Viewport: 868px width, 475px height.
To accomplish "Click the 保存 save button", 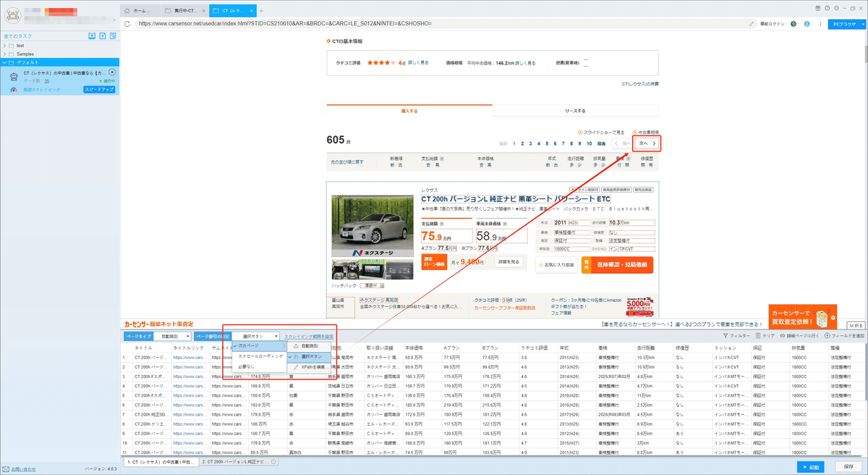I will [x=849, y=467].
